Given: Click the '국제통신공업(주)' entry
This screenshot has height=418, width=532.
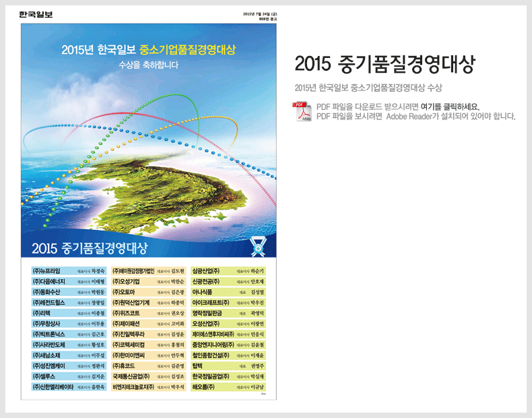Looking at the screenshot, I should [149, 377].
